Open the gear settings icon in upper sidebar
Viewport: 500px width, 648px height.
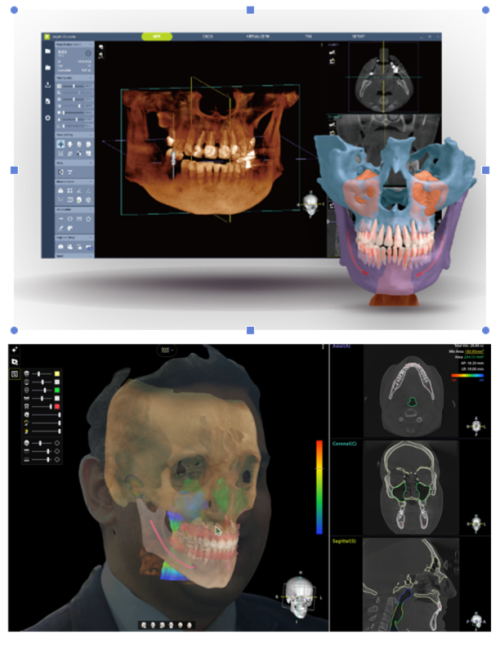tap(48, 118)
